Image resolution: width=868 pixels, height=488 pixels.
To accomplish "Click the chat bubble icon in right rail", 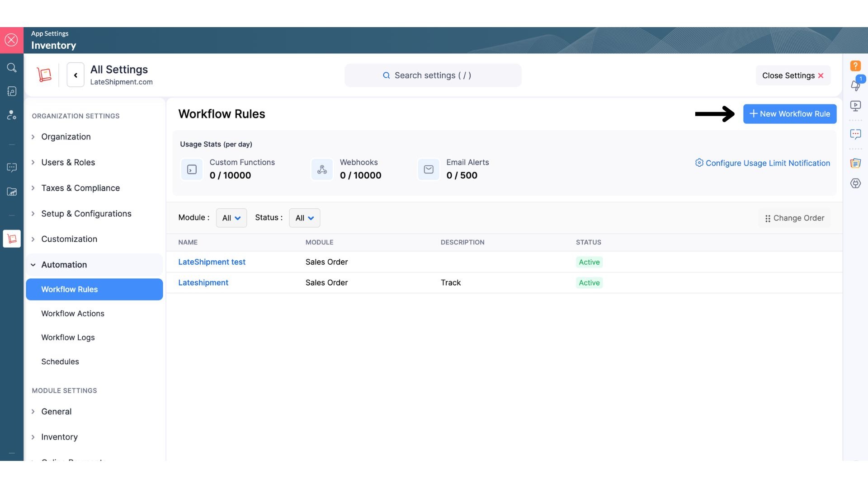I will pos(855,134).
